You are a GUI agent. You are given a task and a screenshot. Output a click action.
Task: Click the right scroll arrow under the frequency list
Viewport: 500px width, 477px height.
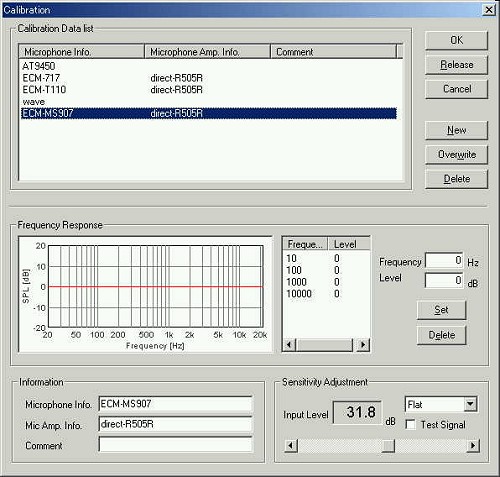pos(363,344)
